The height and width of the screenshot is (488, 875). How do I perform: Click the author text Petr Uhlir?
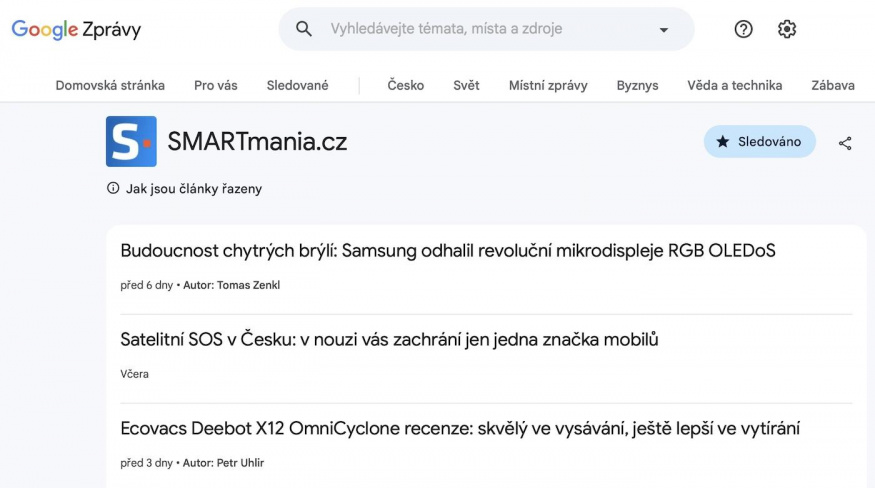(241, 463)
